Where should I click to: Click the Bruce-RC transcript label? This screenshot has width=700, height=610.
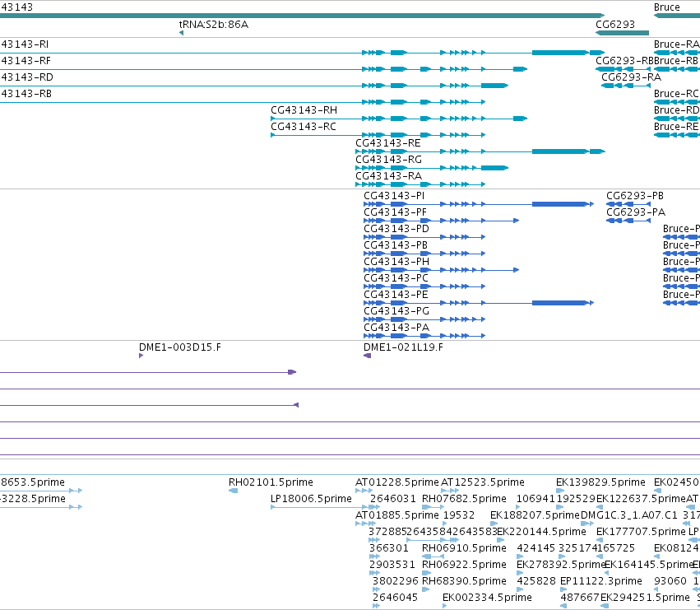pos(676,94)
